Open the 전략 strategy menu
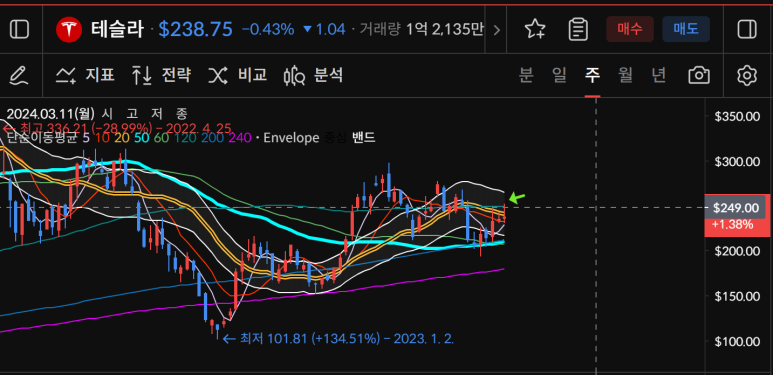This screenshot has height=375, width=773. [161, 75]
